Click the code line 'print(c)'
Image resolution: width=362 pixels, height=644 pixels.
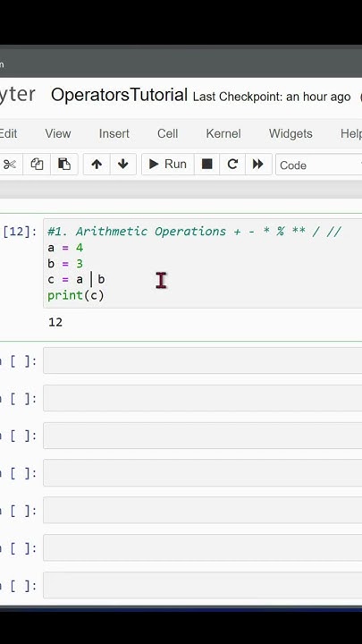pyautogui.click(x=76, y=295)
